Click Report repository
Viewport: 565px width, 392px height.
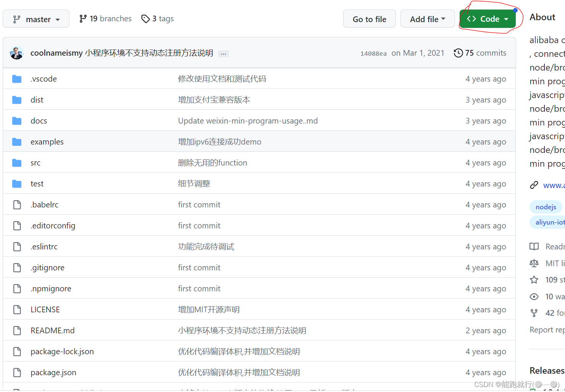pos(546,330)
